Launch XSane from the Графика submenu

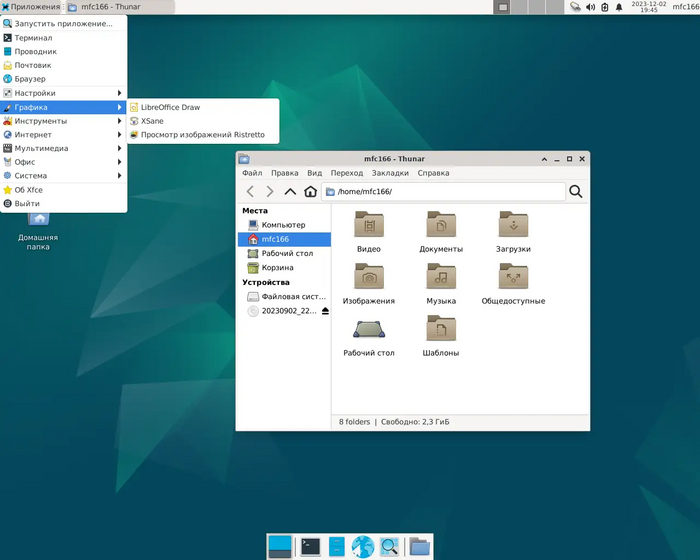203,121
